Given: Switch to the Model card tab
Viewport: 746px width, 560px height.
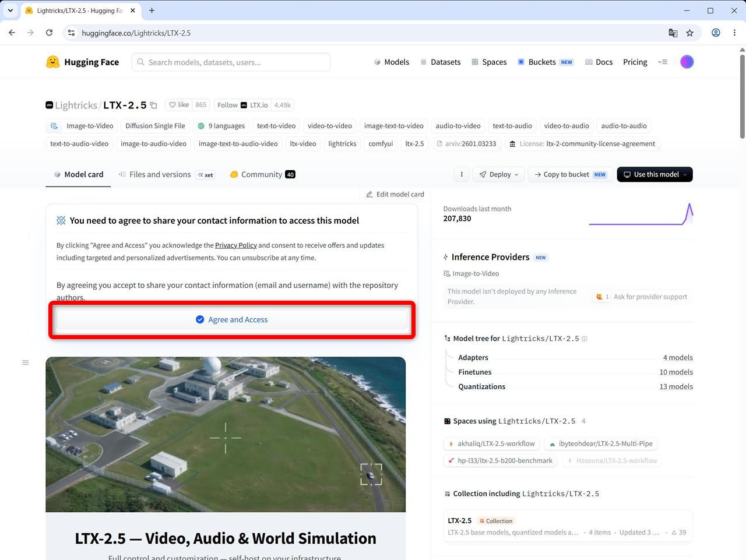Looking at the screenshot, I should point(78,174).
